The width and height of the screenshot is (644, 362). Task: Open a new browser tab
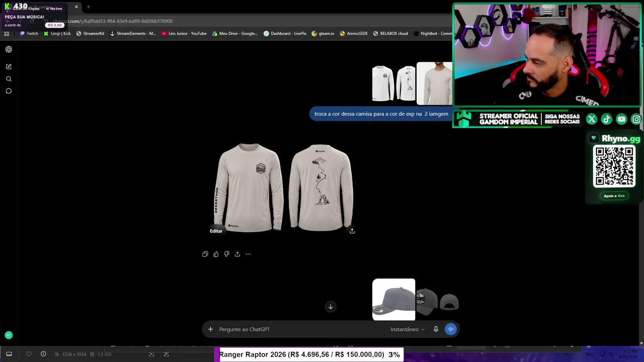tap(89, 7)
